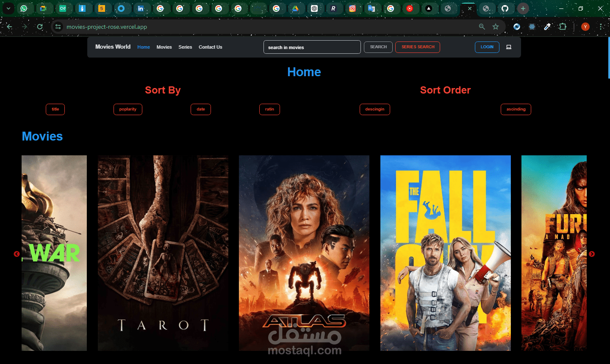
Task: Sort movies by poplarity
Action: coord(128,109)
